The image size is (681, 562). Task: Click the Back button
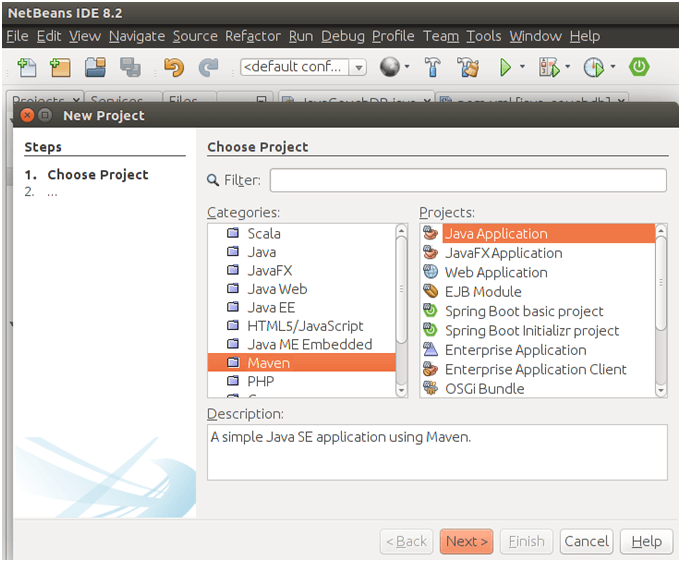point(407,541)
